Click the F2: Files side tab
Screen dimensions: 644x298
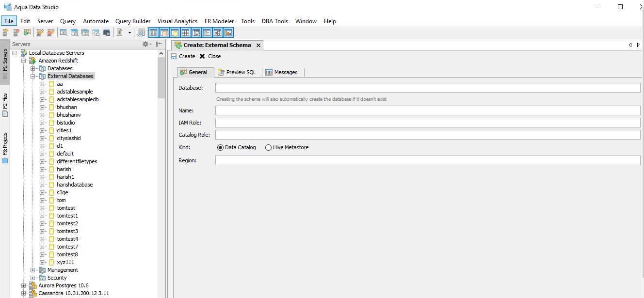point(5,105)
